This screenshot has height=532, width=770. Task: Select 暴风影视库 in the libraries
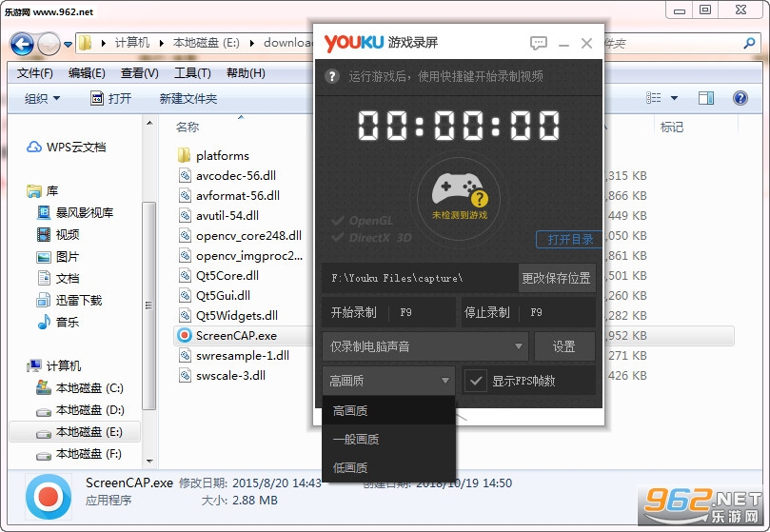pyautogui.click(x=75, y=212)
